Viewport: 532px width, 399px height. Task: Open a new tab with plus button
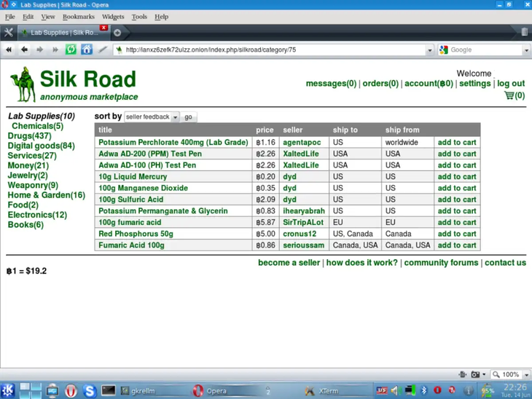(x=117, y=33)
